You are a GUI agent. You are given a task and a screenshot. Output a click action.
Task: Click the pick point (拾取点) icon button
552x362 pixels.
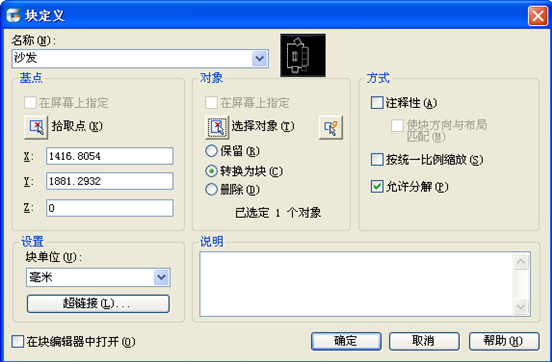tap(36, 127)
